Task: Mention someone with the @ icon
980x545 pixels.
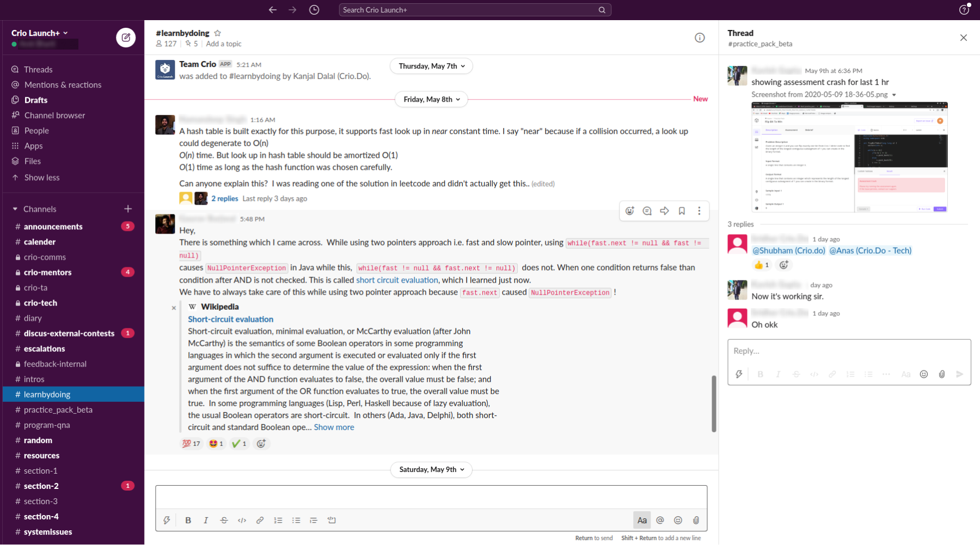Action: click(x=660, y=520)
